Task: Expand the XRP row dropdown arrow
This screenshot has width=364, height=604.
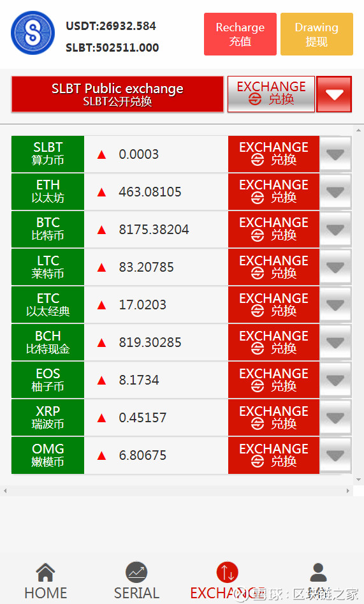Action: point(335,418)
